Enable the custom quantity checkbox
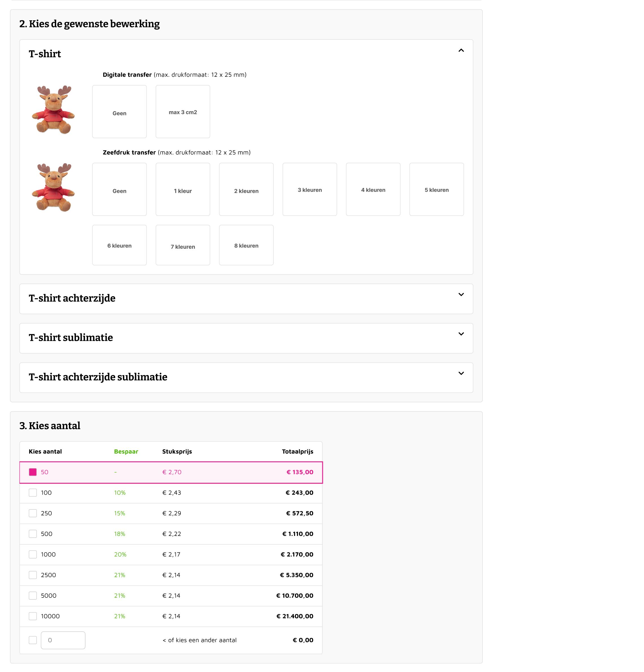 point(33,640)
